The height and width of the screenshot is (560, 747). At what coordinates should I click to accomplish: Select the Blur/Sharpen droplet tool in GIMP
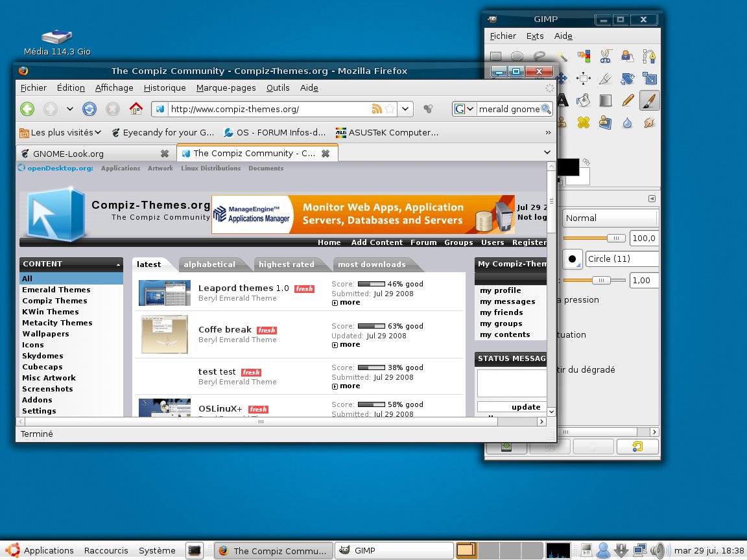coord(628,123)
